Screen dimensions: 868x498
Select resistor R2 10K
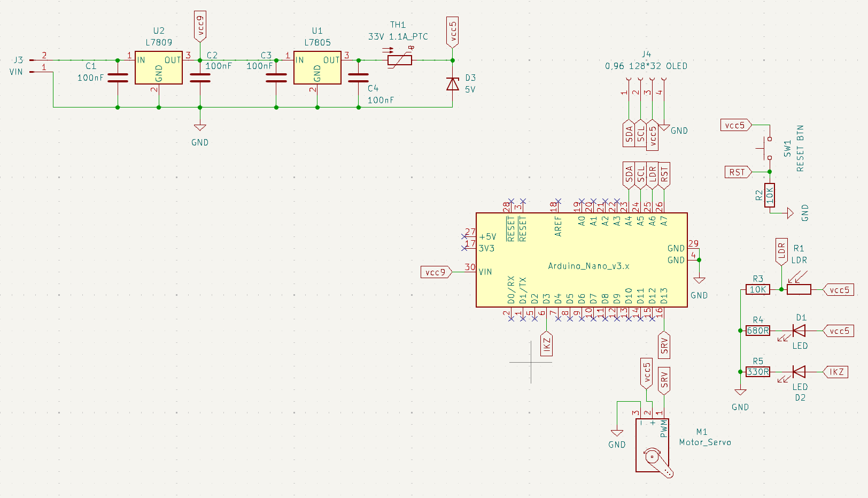pos(770,195)
